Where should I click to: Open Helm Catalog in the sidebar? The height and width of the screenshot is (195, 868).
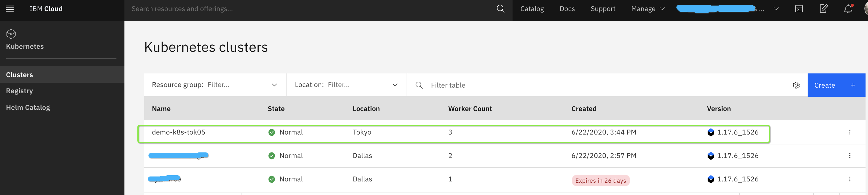tap(28, 107)
